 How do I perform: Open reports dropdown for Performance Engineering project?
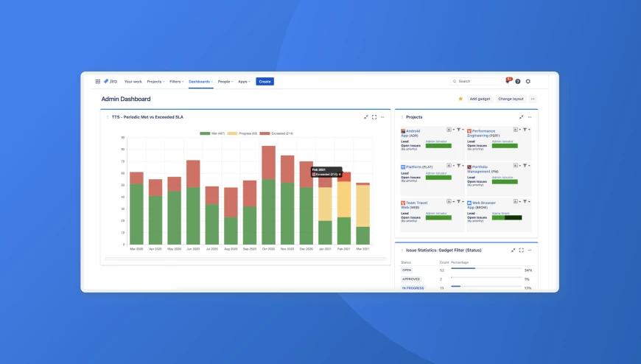(x=516, y=130)
